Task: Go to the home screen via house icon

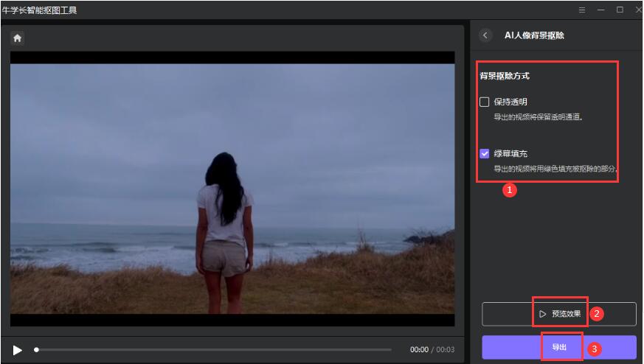Action: pos(17,38)
